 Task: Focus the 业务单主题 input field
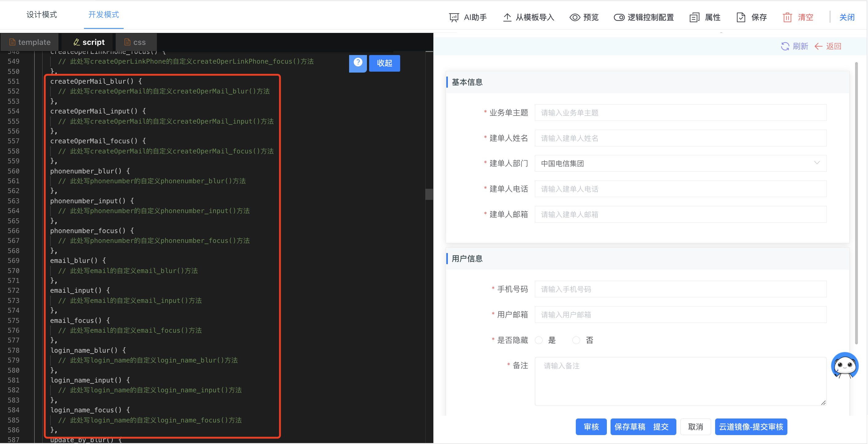tap(681, 113)
